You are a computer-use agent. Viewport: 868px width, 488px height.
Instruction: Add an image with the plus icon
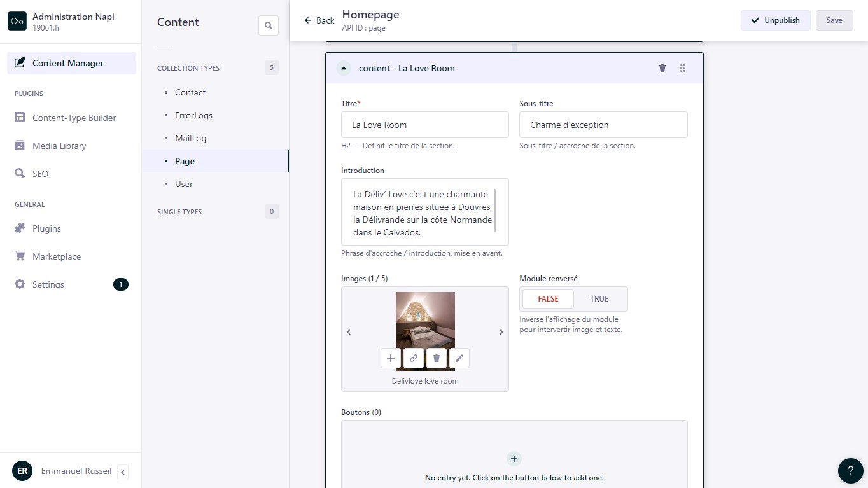(x=391, y=358)
